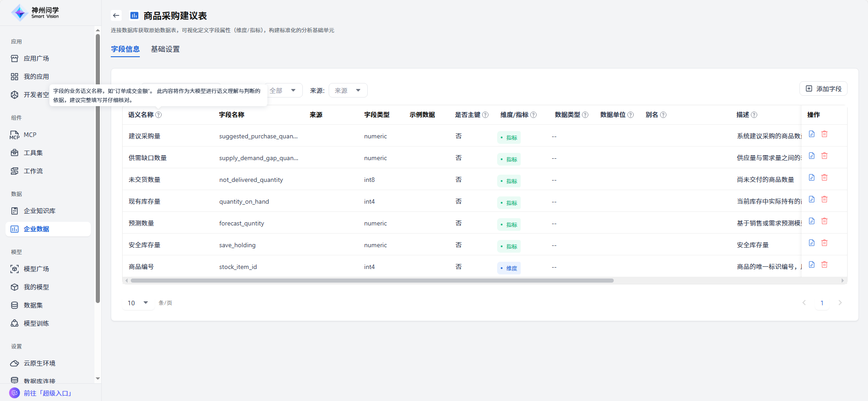Open 应用广场 in the sidebar
This screenshot has width=868, height=401.
click(36, 59)
